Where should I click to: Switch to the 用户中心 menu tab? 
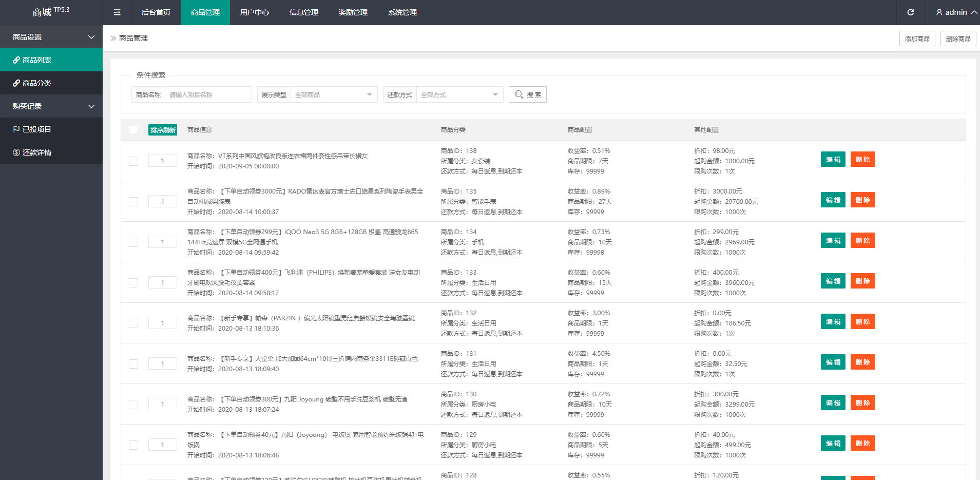pyautogui.click(x=255, y=12)
